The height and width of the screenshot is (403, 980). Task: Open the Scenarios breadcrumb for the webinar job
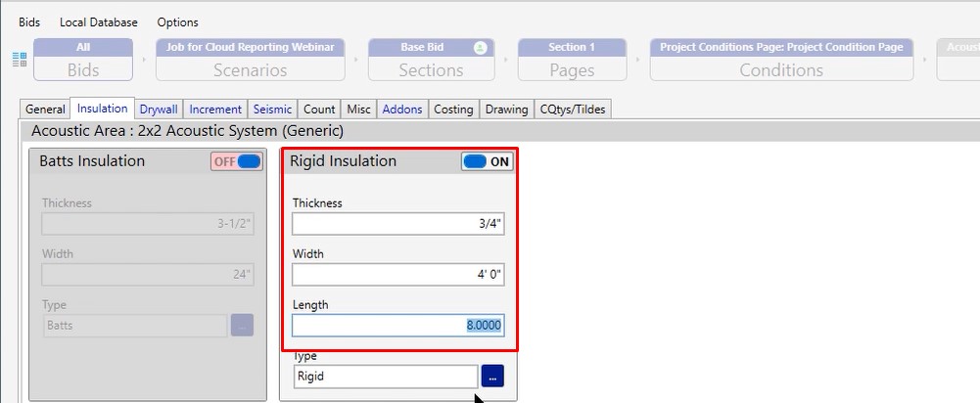tap(250, 60)
